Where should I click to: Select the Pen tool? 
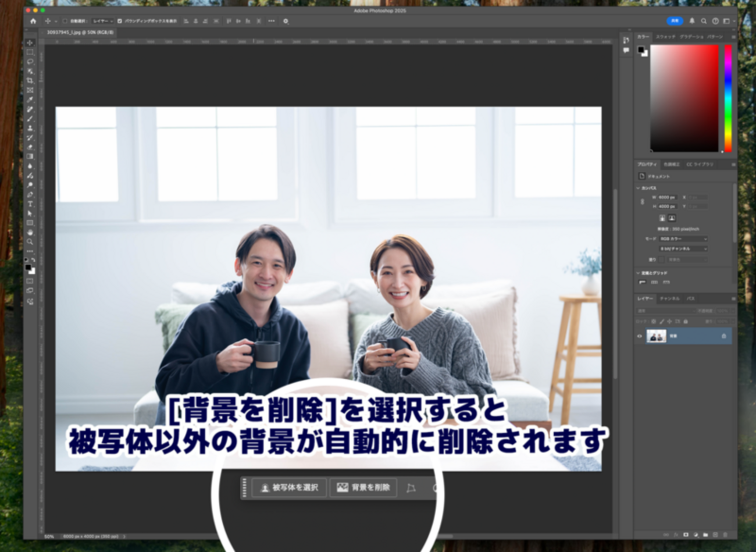coord(30,194)
